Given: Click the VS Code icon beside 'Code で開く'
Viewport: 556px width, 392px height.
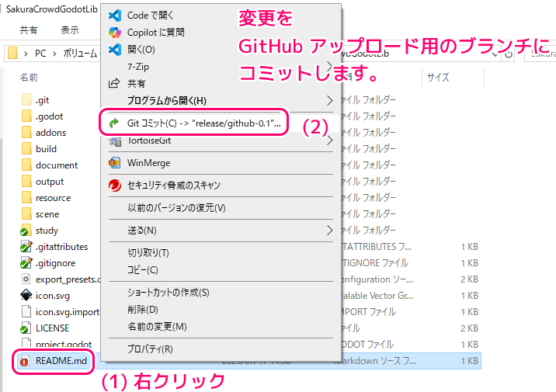Looking at the screenshot, I should click(x=116, y=16).
